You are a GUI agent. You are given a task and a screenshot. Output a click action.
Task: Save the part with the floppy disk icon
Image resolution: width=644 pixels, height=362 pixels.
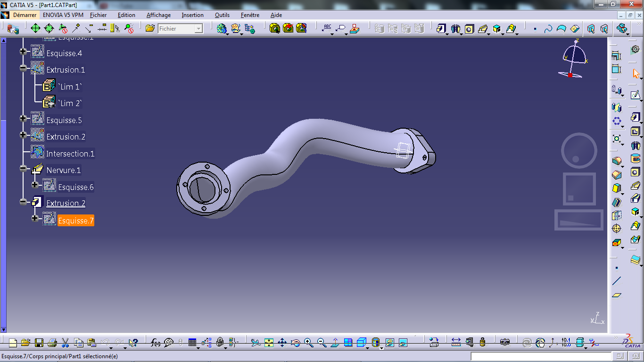pos(39,343)
